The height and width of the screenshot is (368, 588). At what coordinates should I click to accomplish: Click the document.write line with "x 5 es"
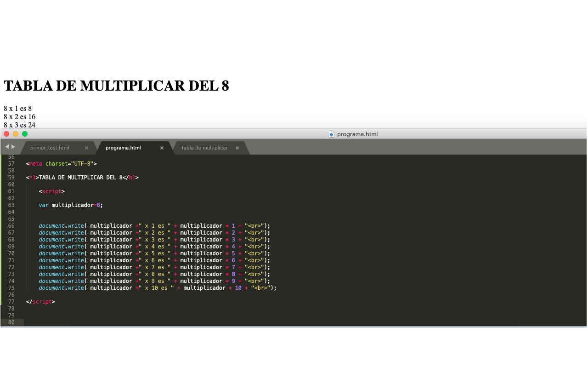[155, 253]
